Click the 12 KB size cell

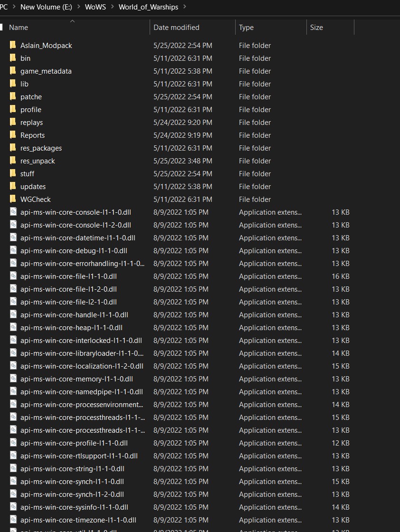coord(341,443)
